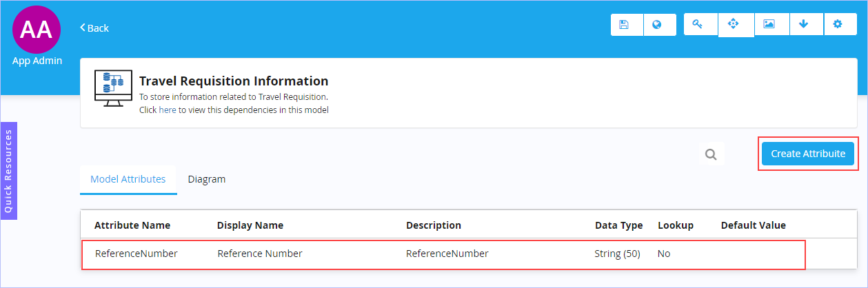Click the download arrow icon
This screenshot has height=288, width=868.
tap(803, 24)
